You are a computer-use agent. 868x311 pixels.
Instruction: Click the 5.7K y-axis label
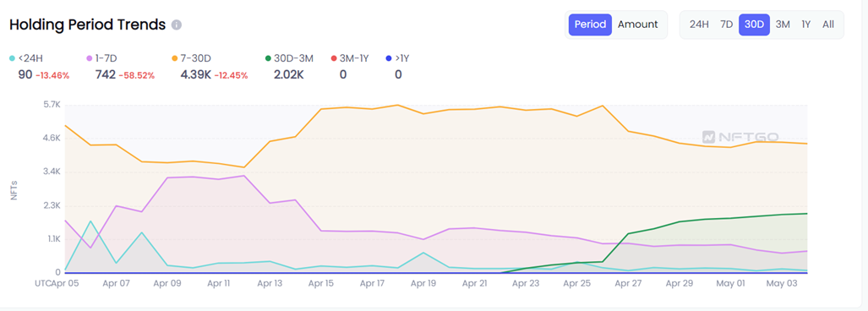52,105
